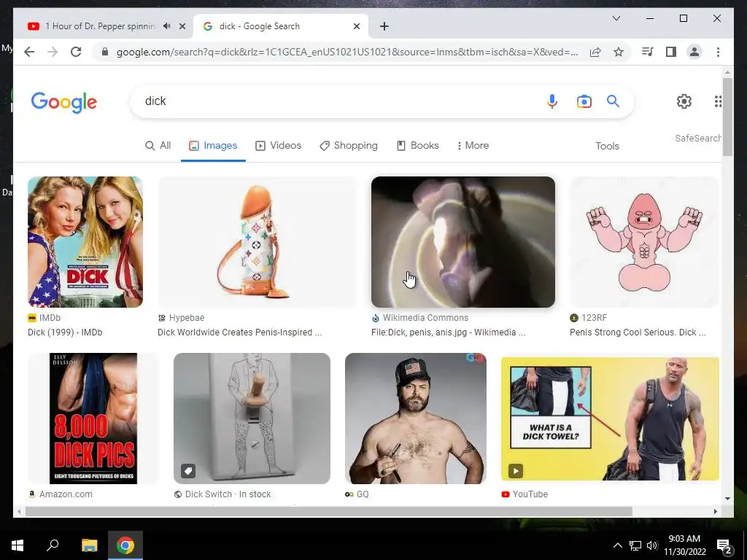Share this page from address bar
Screen dimensions: 747x560
[595, 52]
